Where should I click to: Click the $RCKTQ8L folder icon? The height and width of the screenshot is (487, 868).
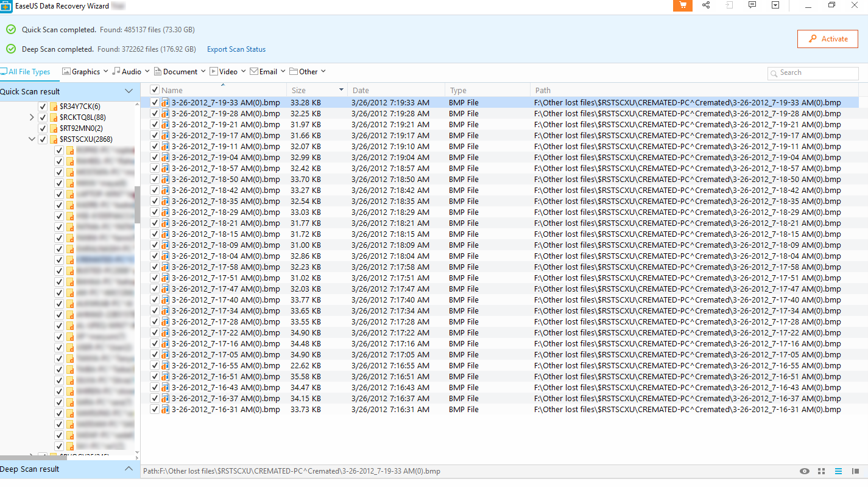click(54, 117)
